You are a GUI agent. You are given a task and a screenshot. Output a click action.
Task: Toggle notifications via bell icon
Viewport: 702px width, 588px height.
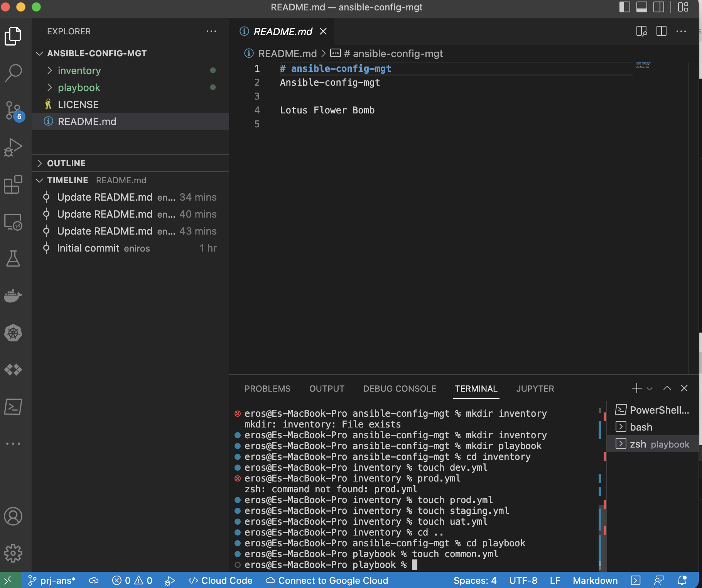682,580
